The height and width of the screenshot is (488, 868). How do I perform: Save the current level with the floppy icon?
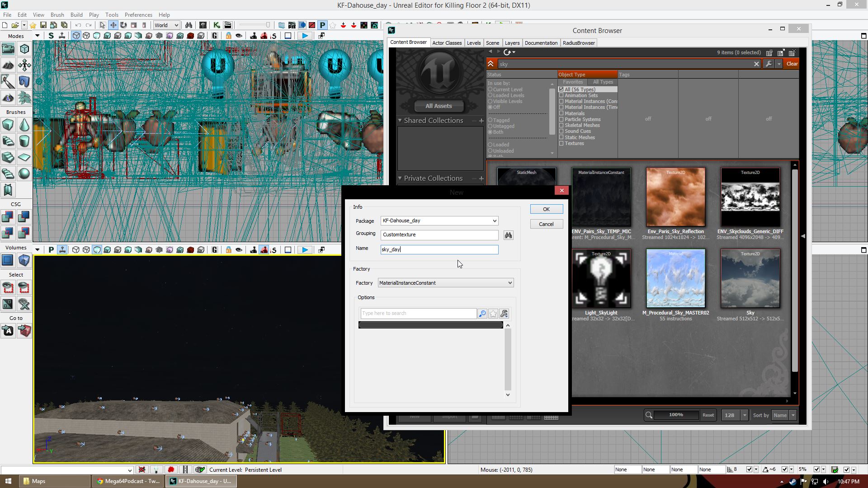(43, 25)
